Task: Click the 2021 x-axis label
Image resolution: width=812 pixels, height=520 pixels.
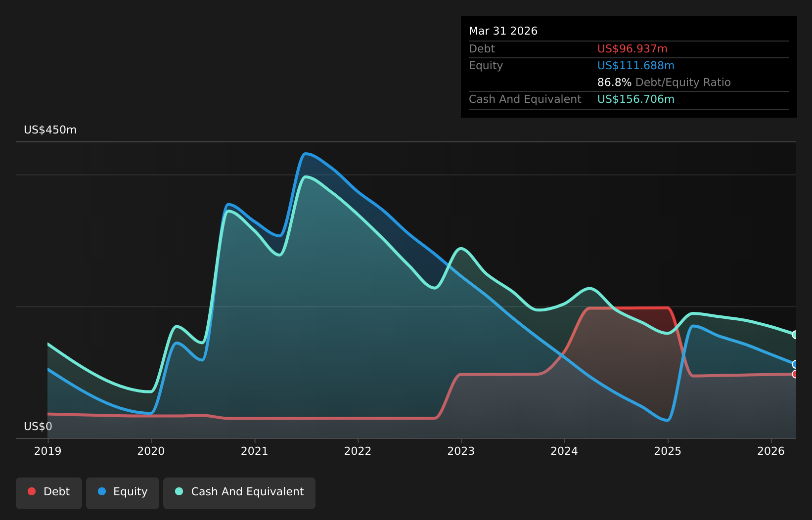Action: (254, 451)
